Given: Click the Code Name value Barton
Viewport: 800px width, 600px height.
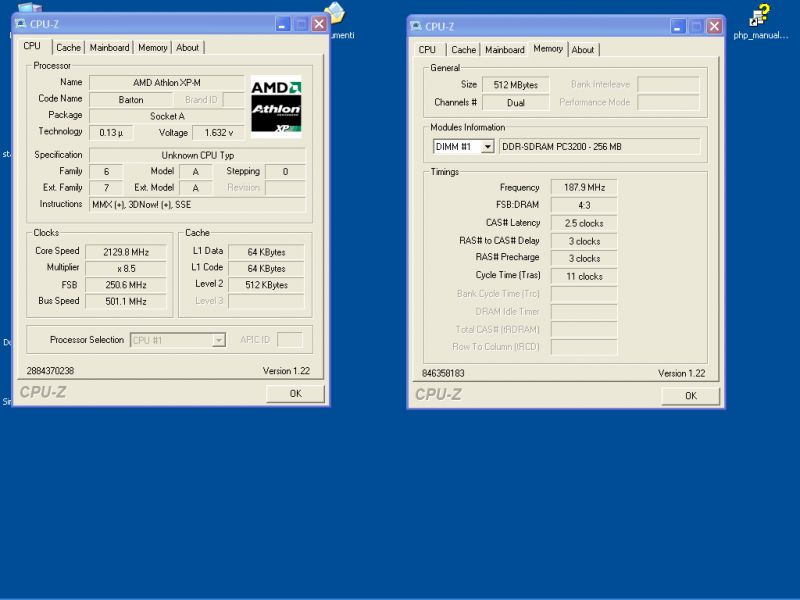Looking at the screenshot, I should point(131,99).
